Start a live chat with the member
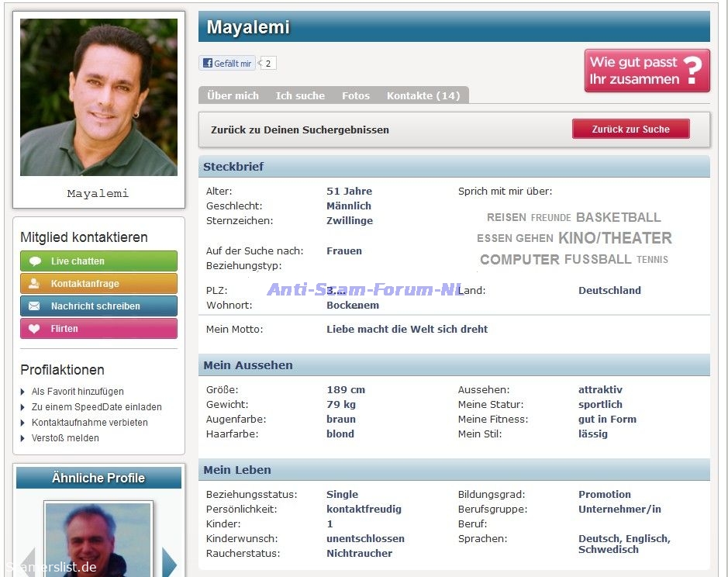The image size is (728, 577). pyautogui.click(x=98, y=261)
